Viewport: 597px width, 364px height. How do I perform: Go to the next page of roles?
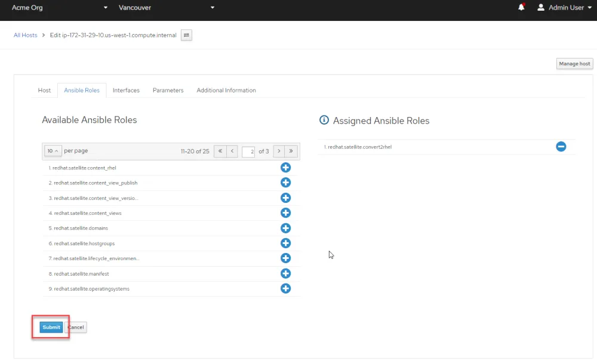pos(278,151)
